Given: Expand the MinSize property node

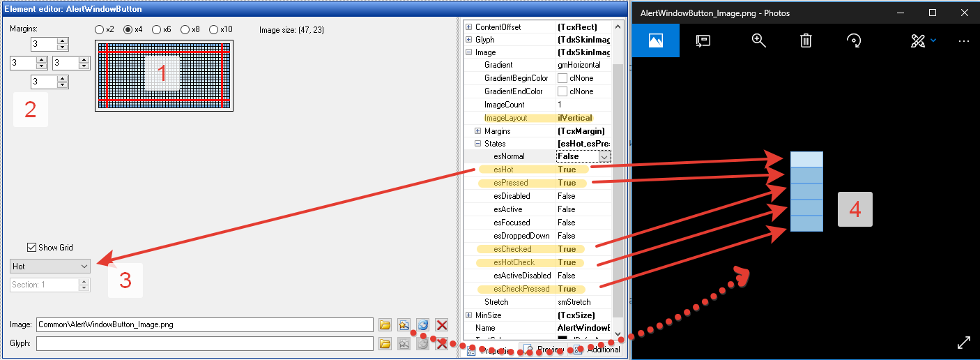Looking at the screenshot, I should coord(468,315).
